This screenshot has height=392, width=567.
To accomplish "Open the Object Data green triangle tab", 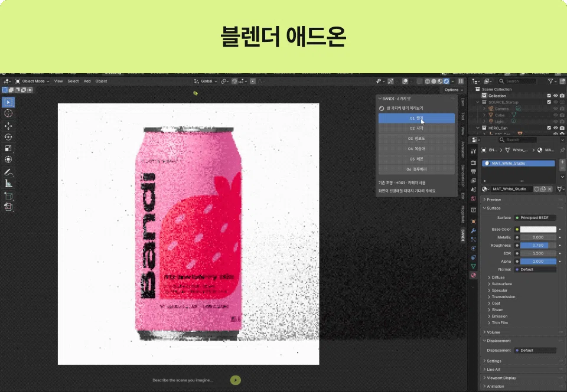I will [x=474, y=266].
